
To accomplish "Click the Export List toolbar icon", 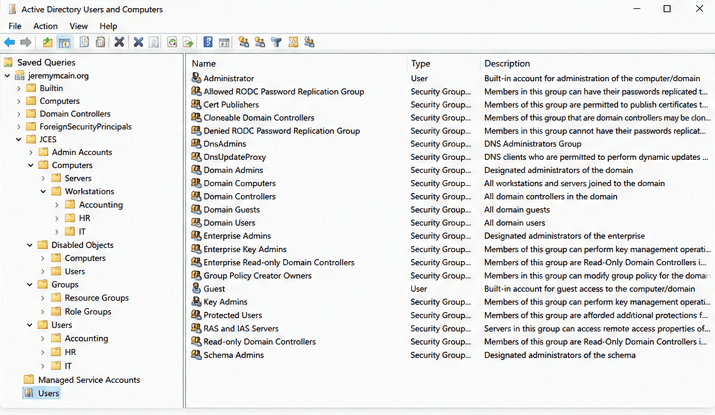I will [188, 42].
